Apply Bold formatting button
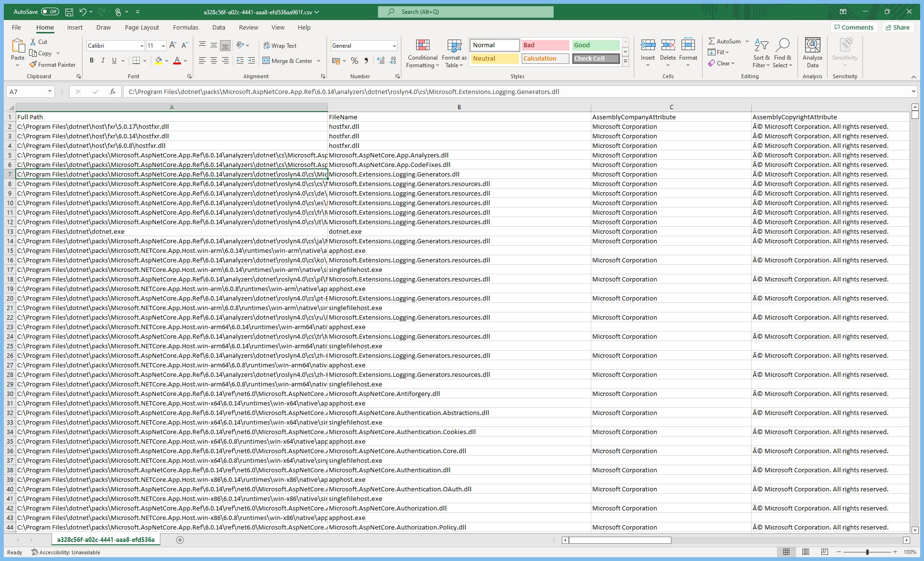 click(x=92, y=61)
